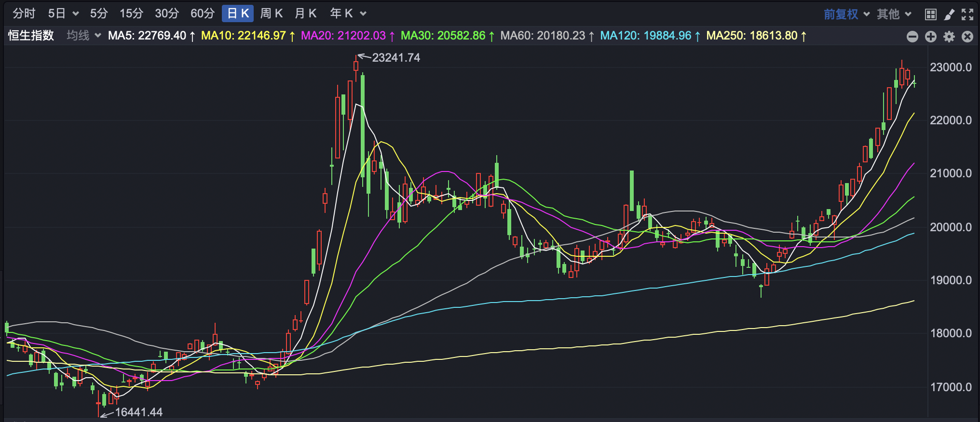Open the 年K dropdown chevron
The height and width of the screenshot is (422, 980).
click(x=364, y=13)
